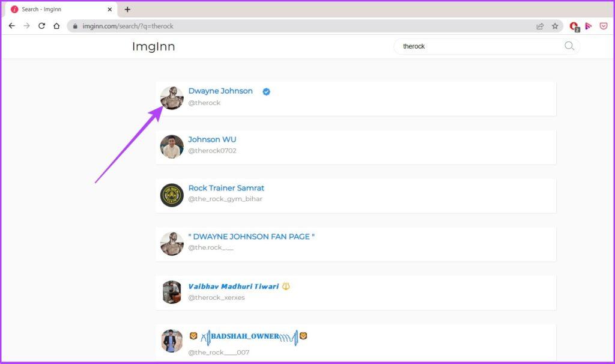Click the BADSHAH_OWNER profile avatar
The width and height of the screenshot is (615, 364).
click(x=172, y=341)
